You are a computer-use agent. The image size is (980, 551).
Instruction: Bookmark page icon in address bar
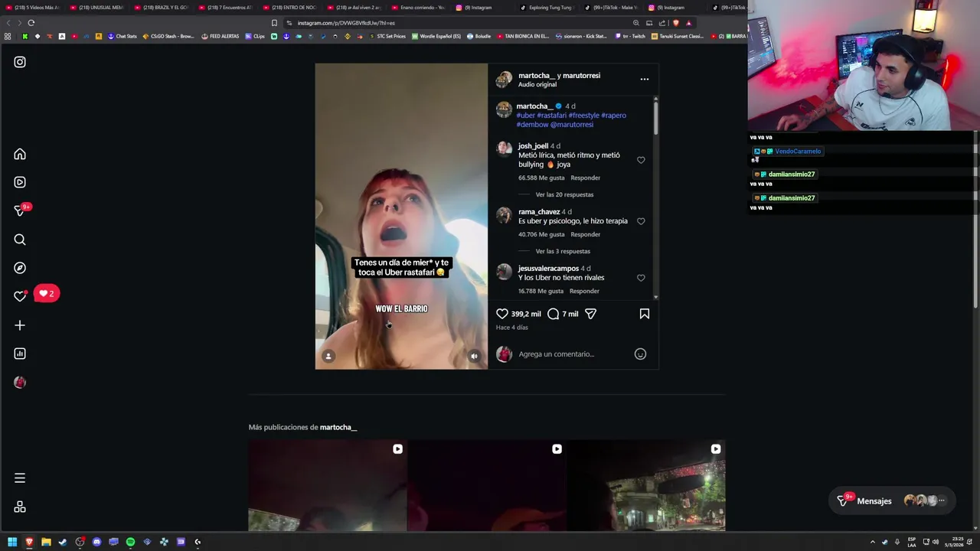coord(274,23)
